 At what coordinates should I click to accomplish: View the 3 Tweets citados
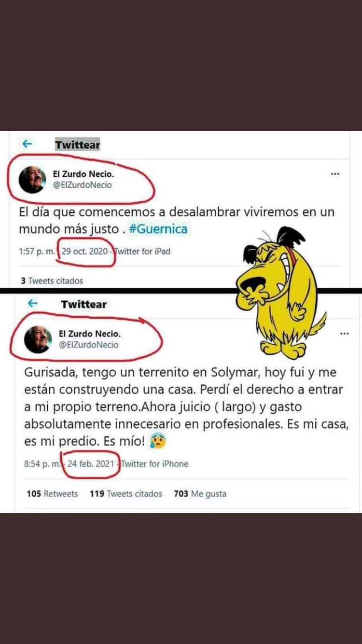click(52, 281)
